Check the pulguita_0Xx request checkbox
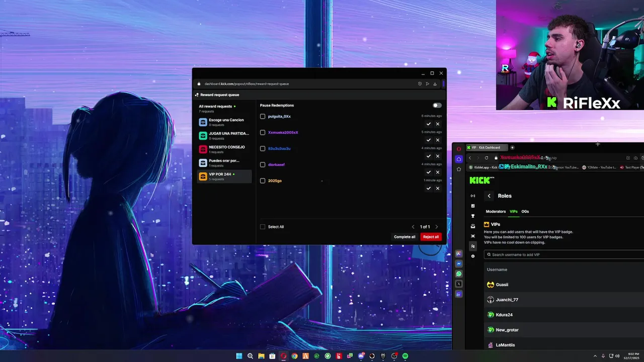The height and width of the screenshot is (362, 644). [263, 117]
